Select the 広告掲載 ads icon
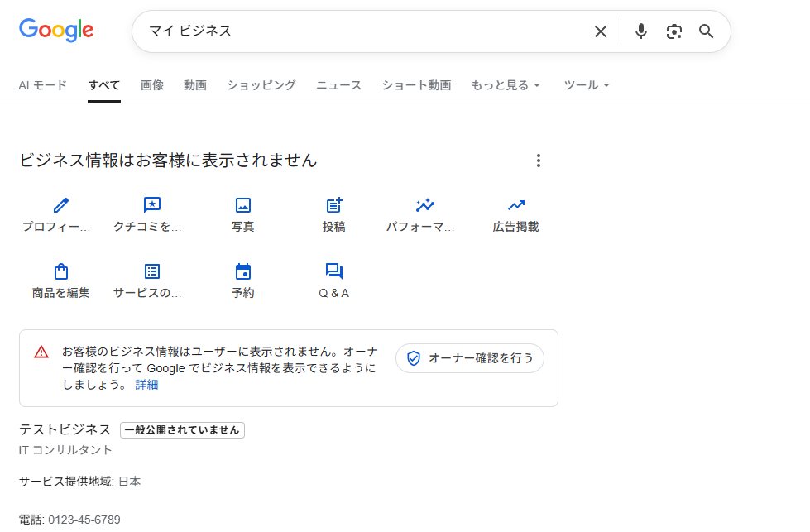 [x=515, y=204]
